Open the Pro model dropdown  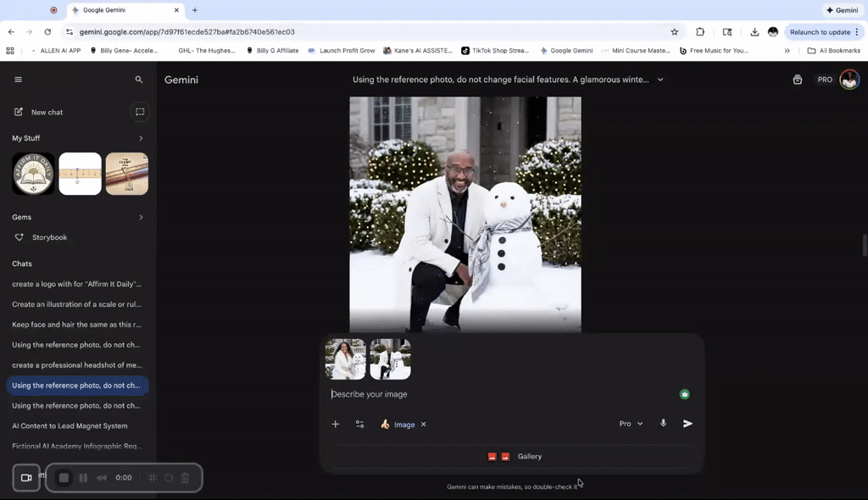pos(631,424)
